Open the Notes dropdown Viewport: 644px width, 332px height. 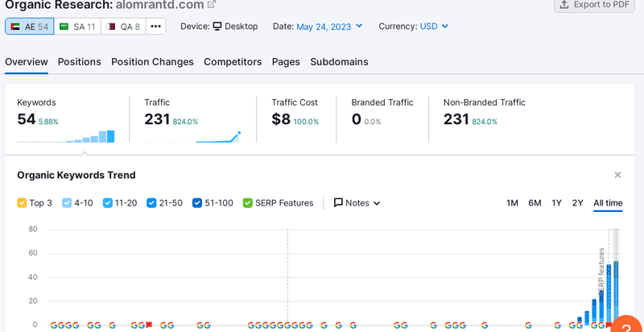[357, 203]
